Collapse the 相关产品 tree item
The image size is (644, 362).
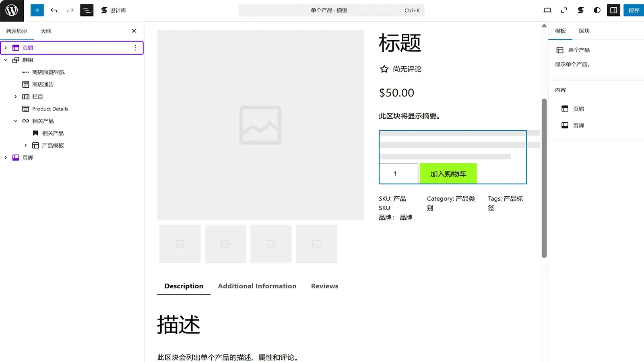click(x=16, y=121)
